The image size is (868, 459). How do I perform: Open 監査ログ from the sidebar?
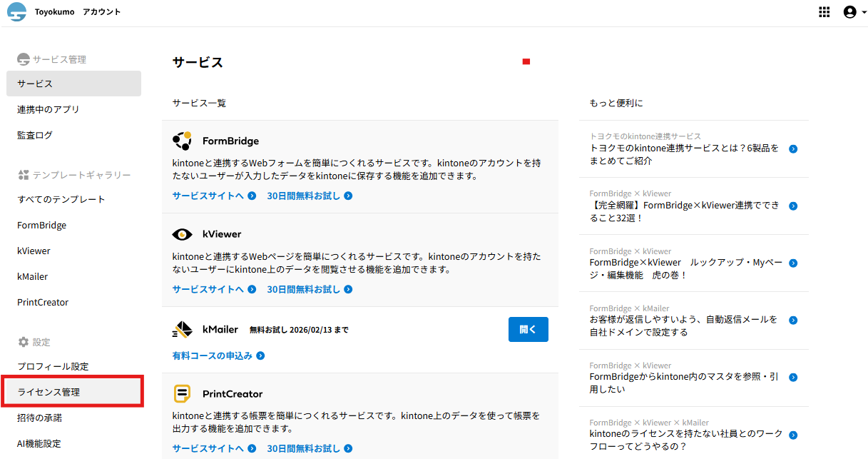coord(35,135)
